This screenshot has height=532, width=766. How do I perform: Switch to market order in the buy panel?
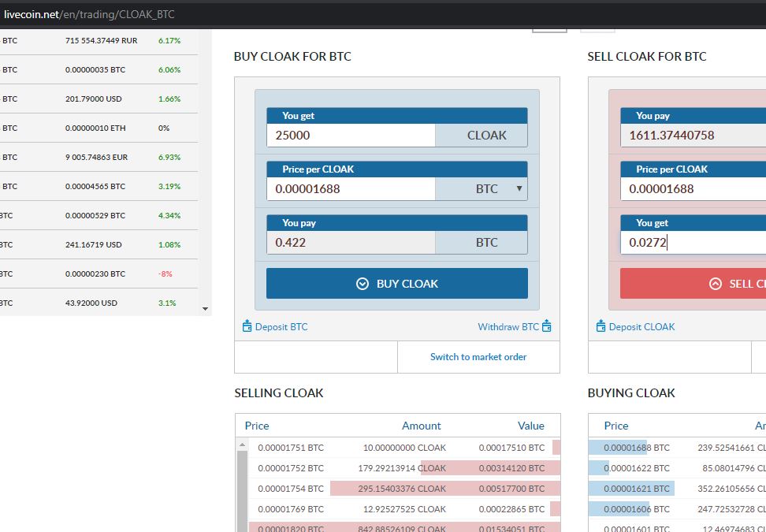point(478,356)
